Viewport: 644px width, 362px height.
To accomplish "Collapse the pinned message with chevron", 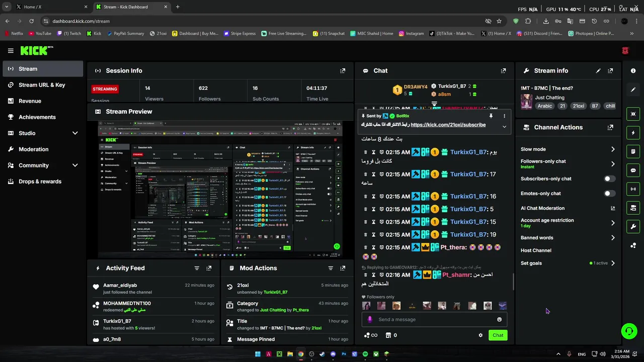I will point(504,127).
